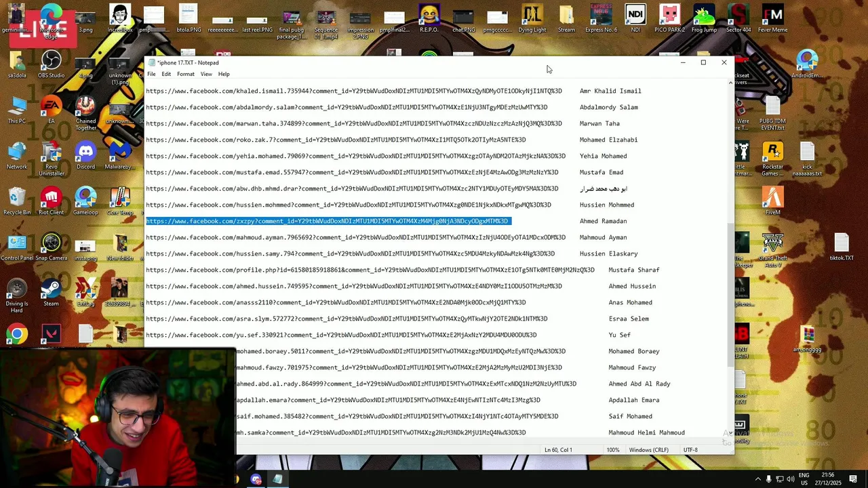Image resolution: width=868 pixels, height=488 pixels.
Task: Switch the ENG US input language
Action: [x=804, y=479]
